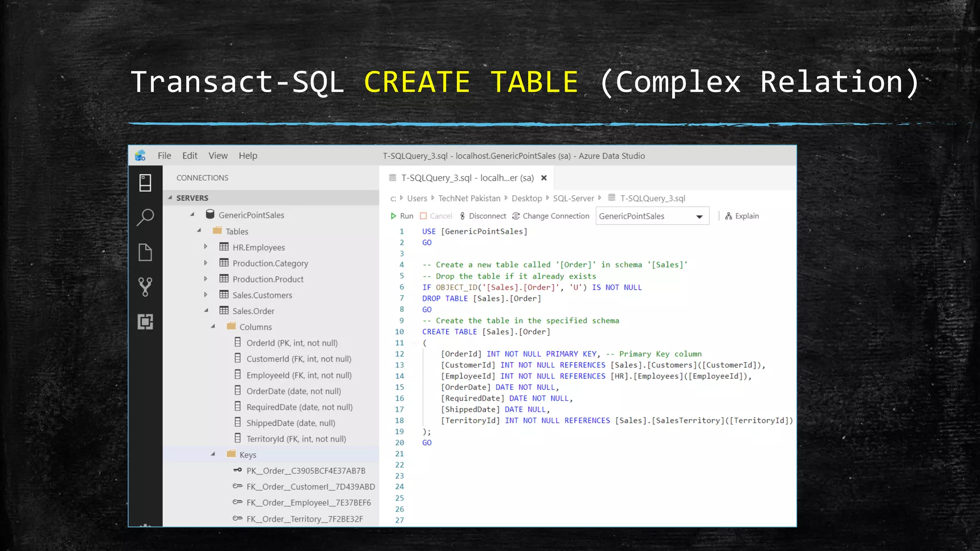This screenshot has width=980, height=551.
Task: Click the TechNet Pakistan breadcrumb
Action: click(x=469, y=198)
